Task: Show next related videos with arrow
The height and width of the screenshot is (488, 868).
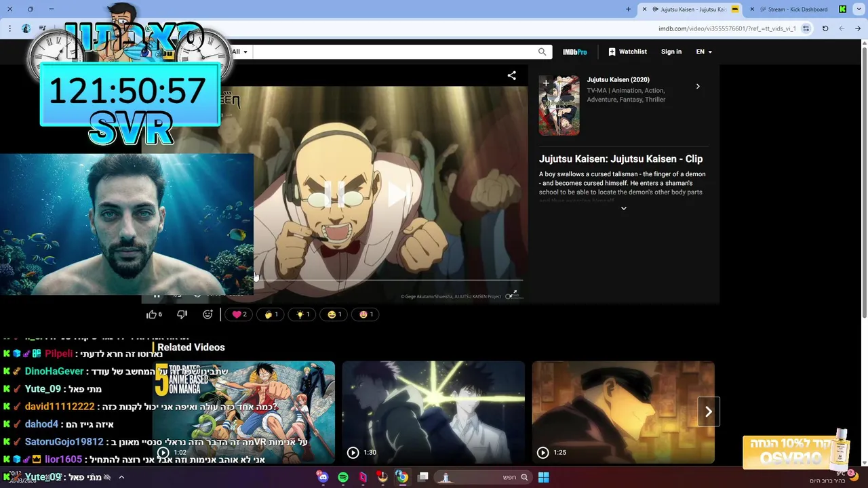Action: click(x=708, y=411)
